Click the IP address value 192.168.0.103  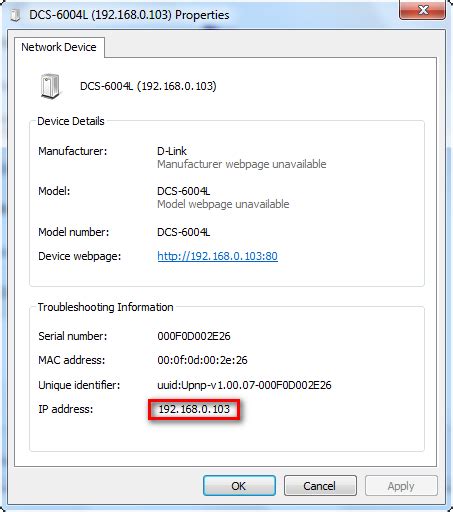click(x=194, y=409)
